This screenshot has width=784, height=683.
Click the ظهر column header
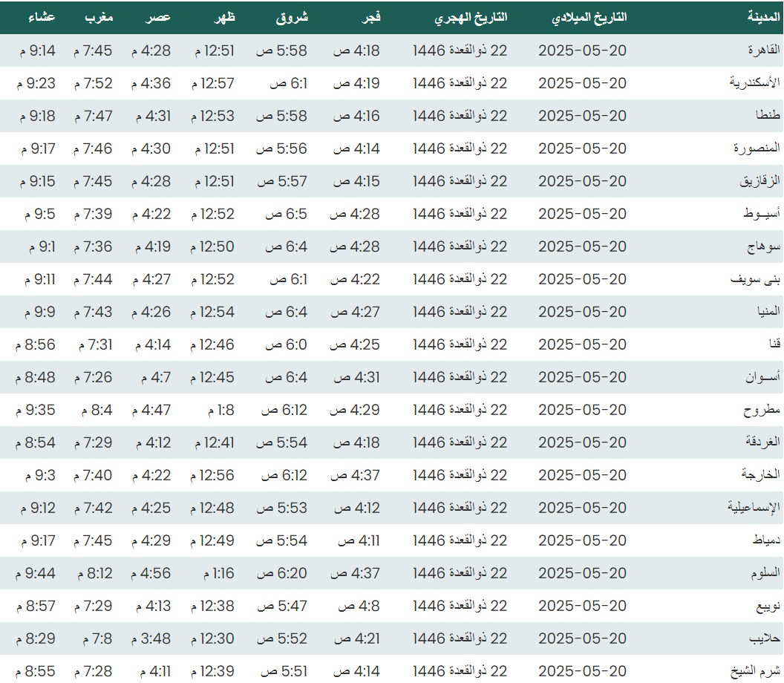pos(225,17)
